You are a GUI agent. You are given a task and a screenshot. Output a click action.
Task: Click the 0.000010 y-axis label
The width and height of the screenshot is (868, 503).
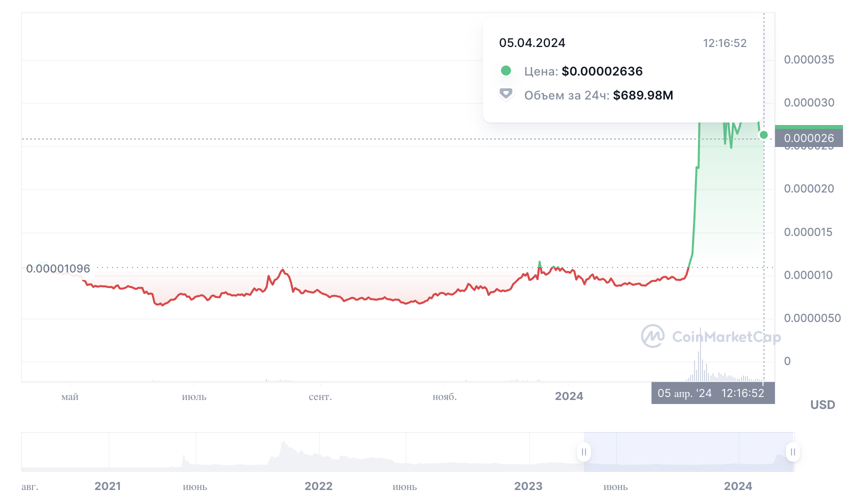click(808, 275)
